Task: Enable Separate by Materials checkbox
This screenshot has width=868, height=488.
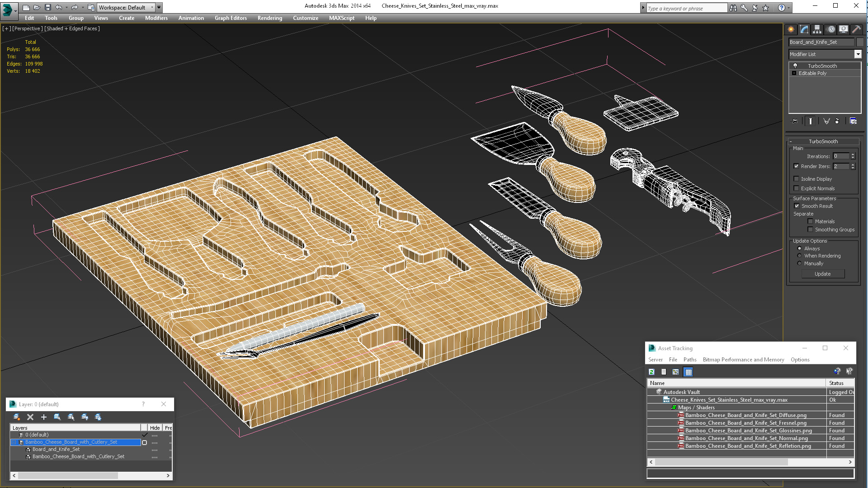Action: 810,221
